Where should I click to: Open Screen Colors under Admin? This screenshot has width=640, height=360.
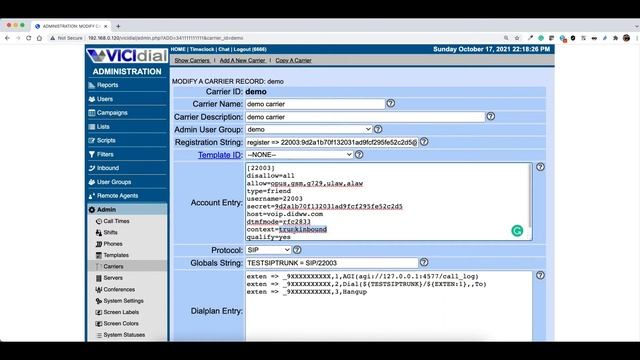tap(121, 323)
